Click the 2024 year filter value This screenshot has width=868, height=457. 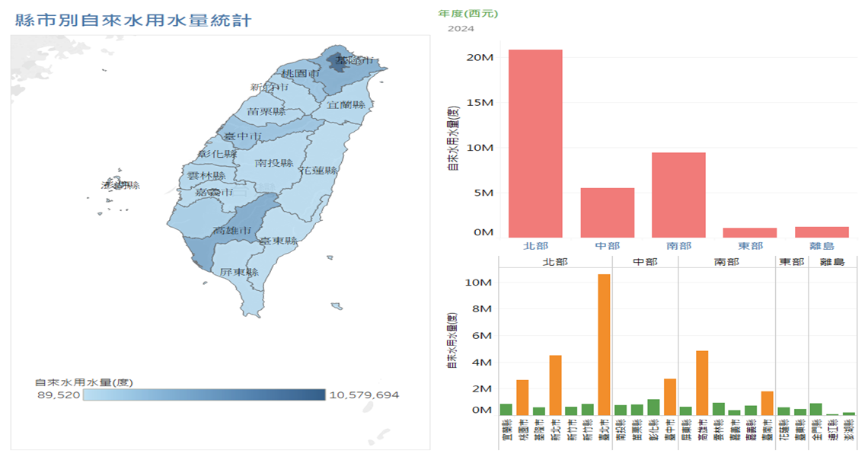point(461,29)
